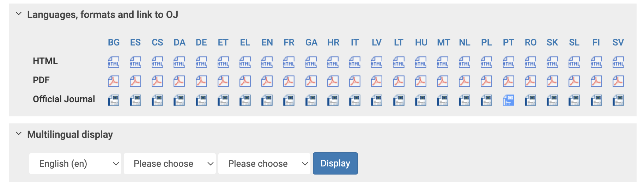Collapse the Languages, formats and link section
This screenshot has height=189, width=644.
pos(19,14)
